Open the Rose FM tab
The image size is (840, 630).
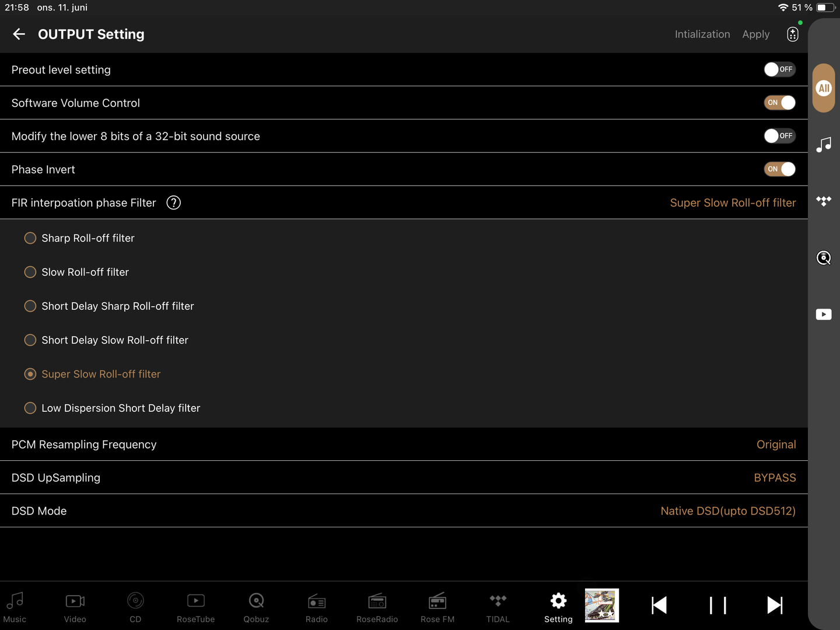(x=437, y=607)
